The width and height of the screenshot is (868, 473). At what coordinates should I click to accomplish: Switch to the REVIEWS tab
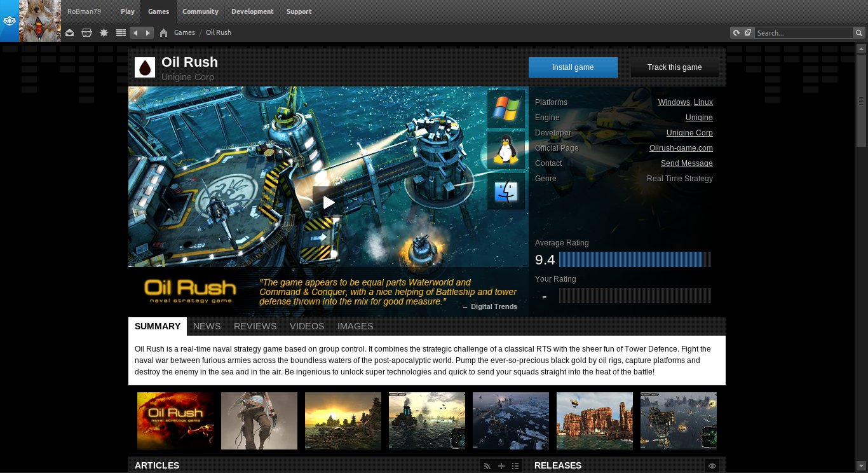click(x=255, y=326)
